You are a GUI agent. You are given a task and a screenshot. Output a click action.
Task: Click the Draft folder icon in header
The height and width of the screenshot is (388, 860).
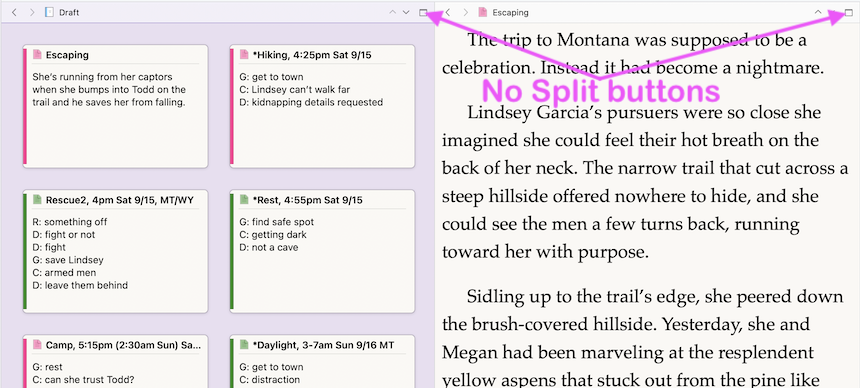(49, 12)
